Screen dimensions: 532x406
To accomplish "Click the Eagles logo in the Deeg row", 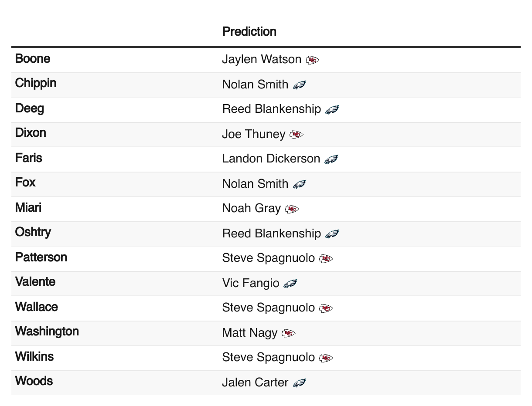I will (x=332, y=109).
